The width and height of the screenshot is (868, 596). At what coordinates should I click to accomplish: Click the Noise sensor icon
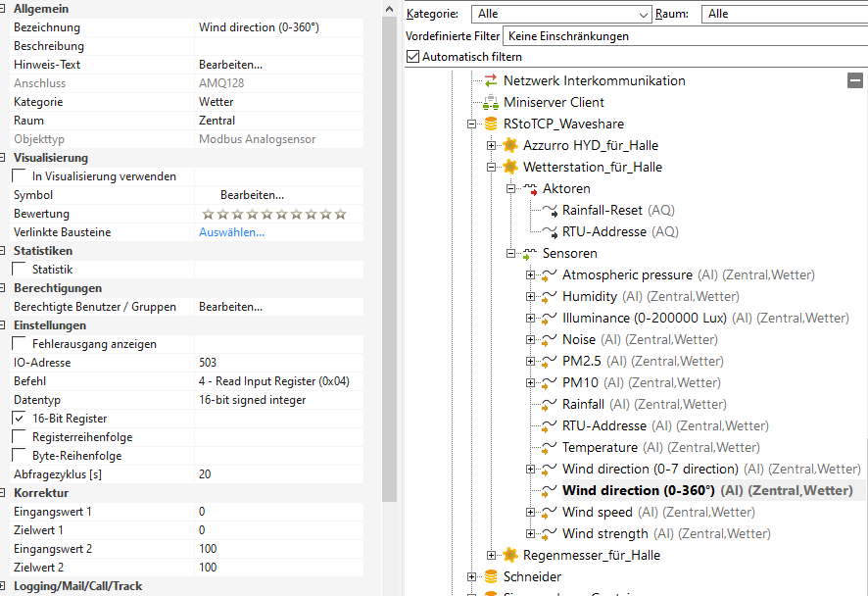click(x=550, y=340)
